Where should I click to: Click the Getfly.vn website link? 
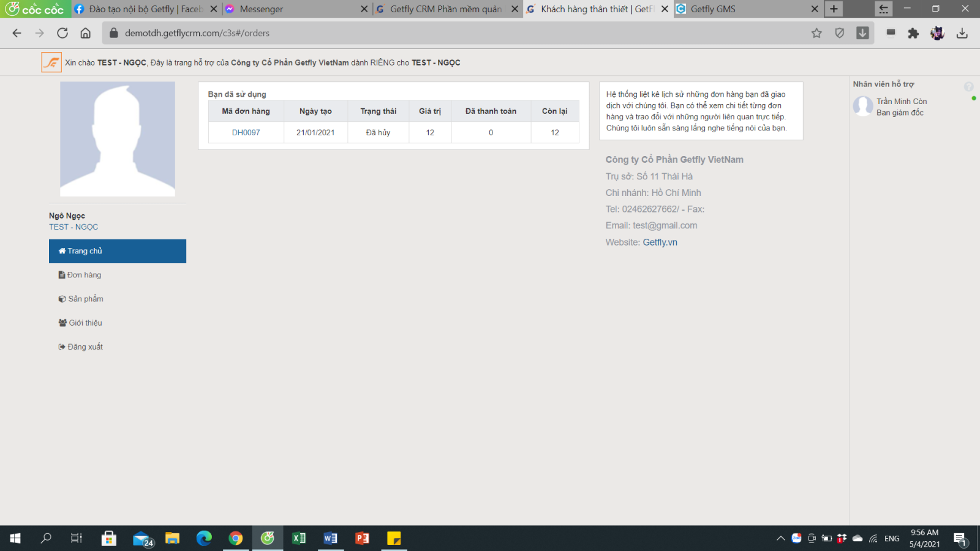point(660,242)
